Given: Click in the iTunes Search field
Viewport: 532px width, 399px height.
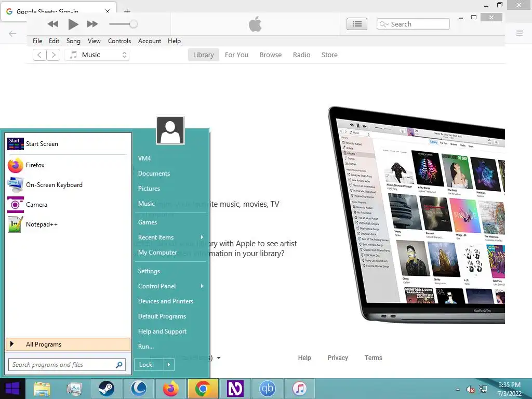Looking at the screenshot, I should [x=413, y=24].
